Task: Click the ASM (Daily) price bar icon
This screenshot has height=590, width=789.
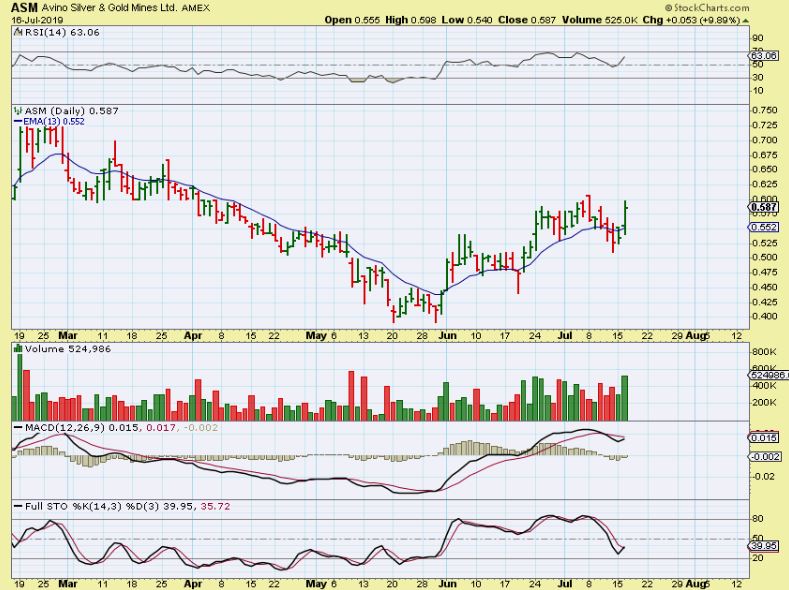Action: (15, 110)
